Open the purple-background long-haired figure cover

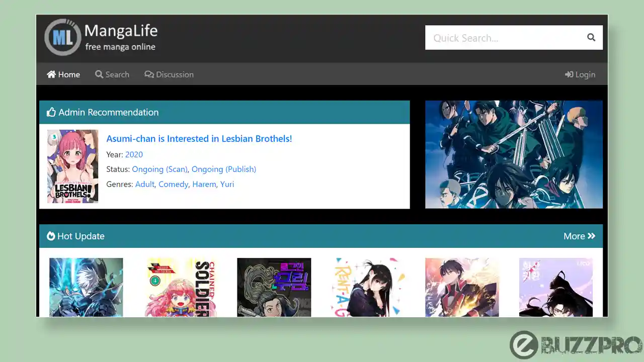pyautogui.click(x=556, y=287)
